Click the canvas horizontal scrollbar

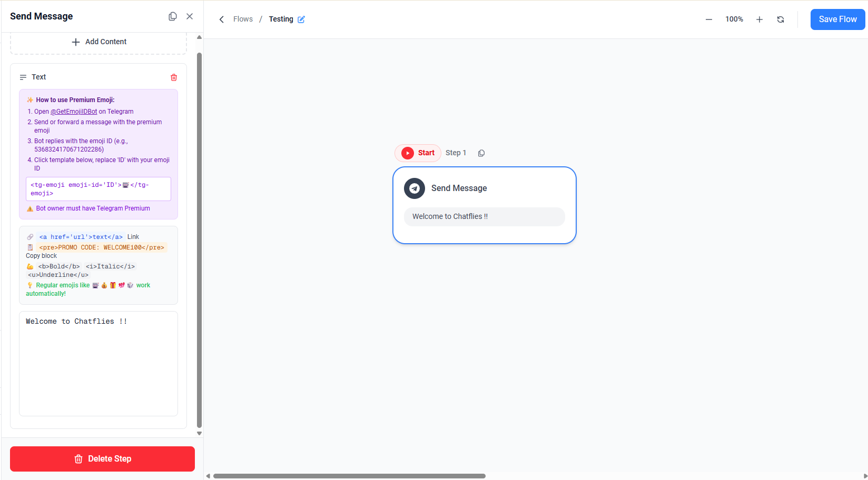tap(349, 476)
